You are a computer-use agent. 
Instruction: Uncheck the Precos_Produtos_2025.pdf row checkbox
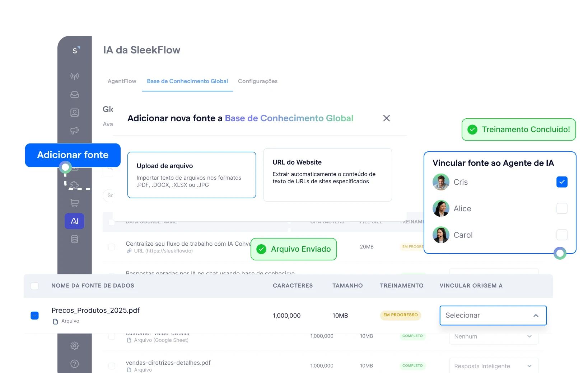[x=35, y=316]
